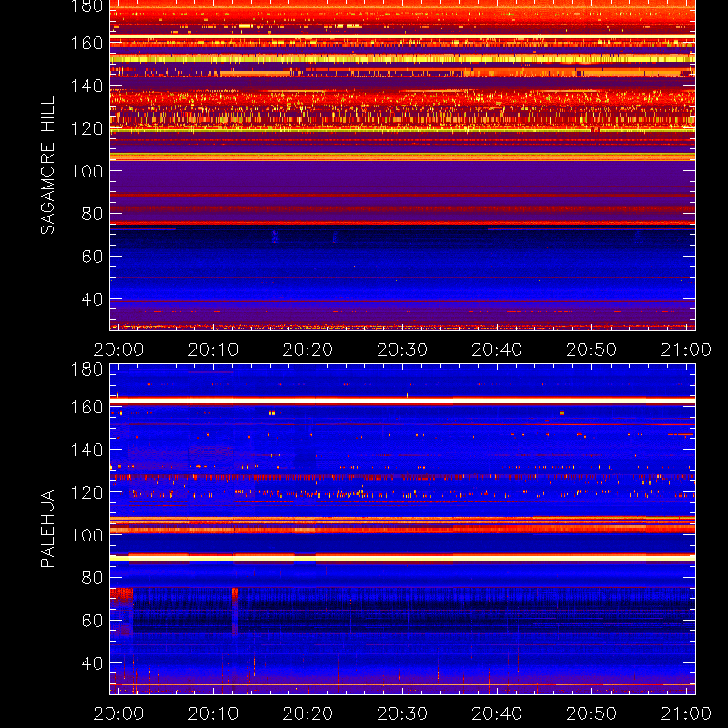Pick the 120 tick label on the Palehua plot
This screenshot has height=728, width=728.
tap(86, 492)
